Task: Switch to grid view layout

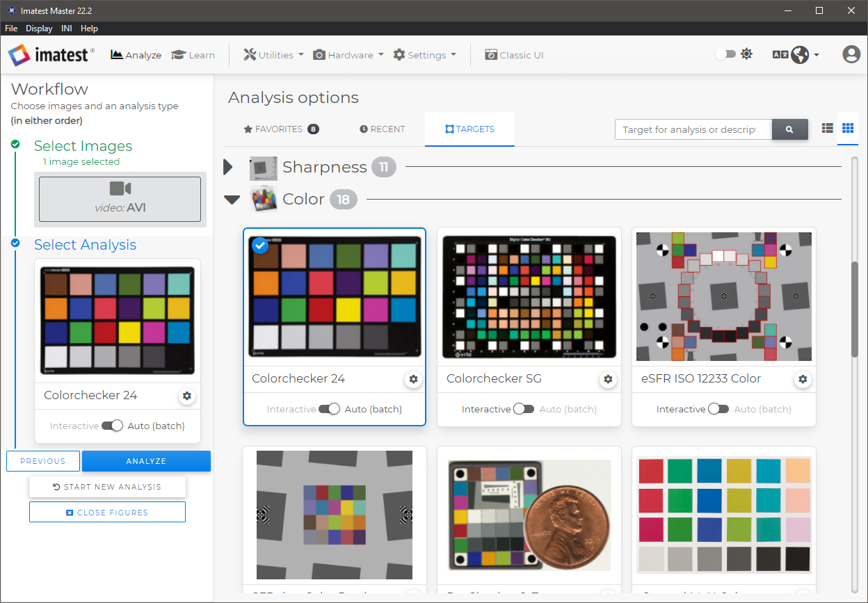Action: pyautogui.click(x=848, y=129)
